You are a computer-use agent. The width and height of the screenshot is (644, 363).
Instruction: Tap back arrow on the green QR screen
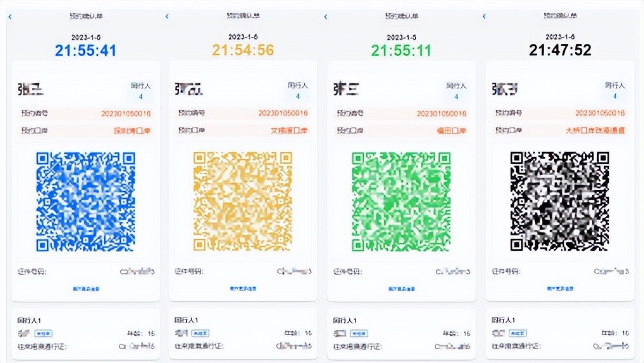point(325,17)
